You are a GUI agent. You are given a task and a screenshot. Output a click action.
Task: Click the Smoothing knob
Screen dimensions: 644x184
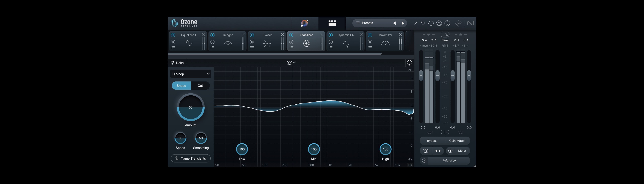tap(201, 138)
